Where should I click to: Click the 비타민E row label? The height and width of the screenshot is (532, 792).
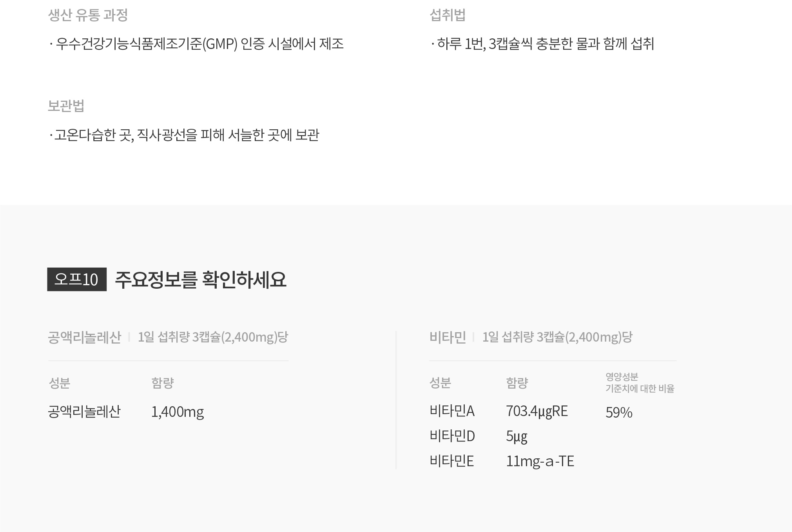451,461
